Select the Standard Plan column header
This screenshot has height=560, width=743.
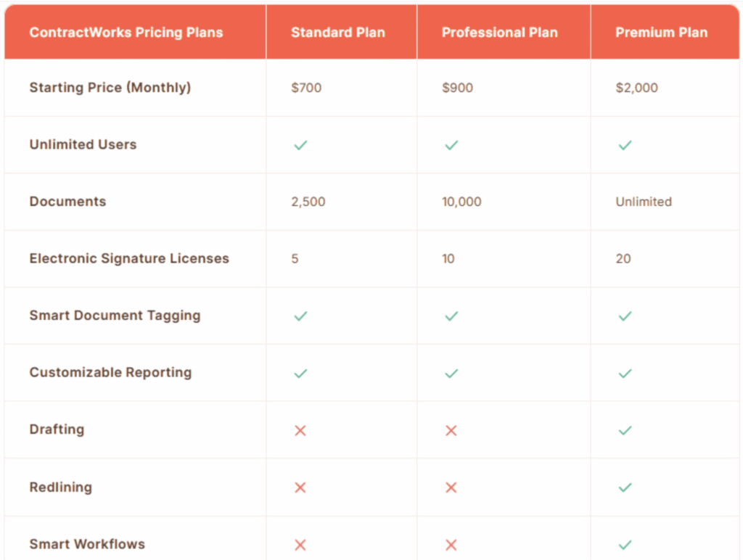(x=337, y=32)
